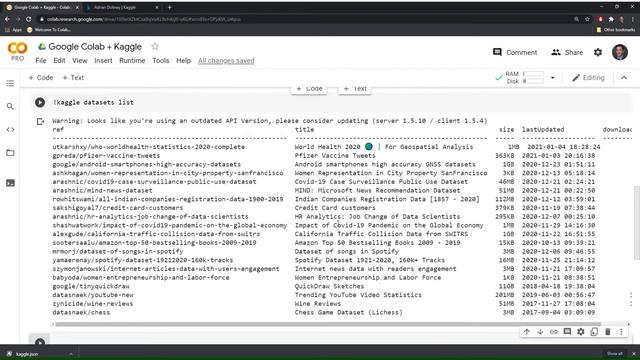Click the Share button
Viewport: 640px width, 360px height.
click(x=567, y=52)
